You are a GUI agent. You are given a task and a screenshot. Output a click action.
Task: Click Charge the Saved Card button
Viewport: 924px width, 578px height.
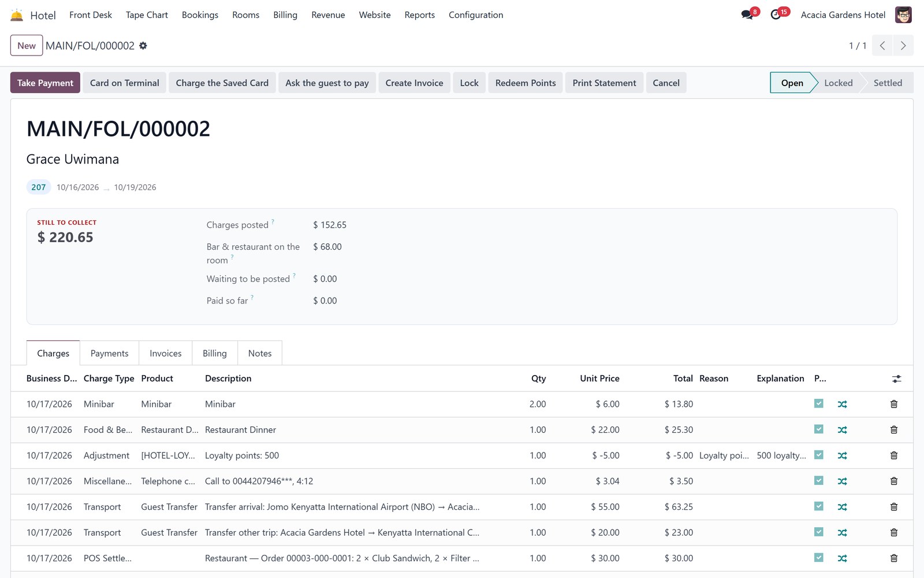point(222,83)
